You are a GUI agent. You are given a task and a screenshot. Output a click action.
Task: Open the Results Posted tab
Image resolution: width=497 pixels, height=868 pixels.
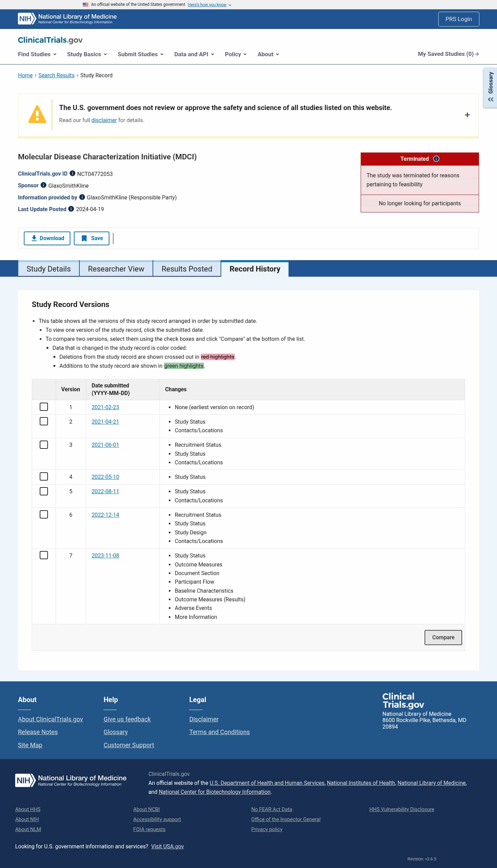coord(187,269)
